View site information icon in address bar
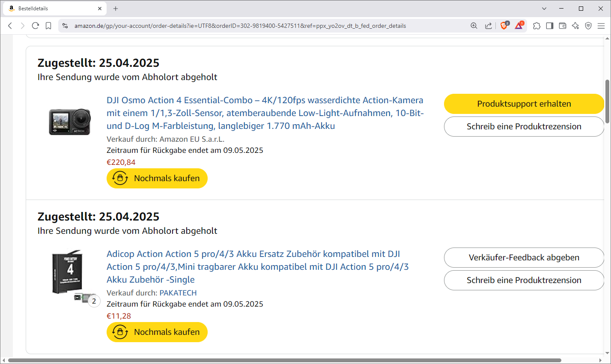The image size is (611, 364). coord(65,26)
